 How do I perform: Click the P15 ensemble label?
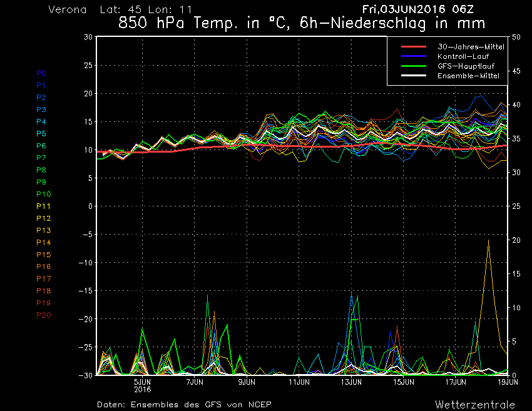(x=43, y=255)
